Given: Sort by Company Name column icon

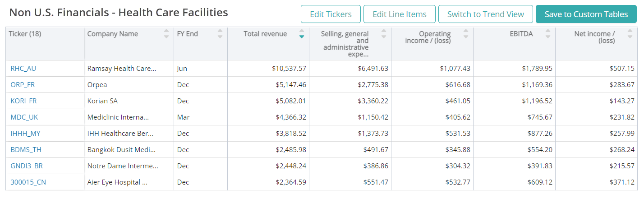Looking at the screenshot, I should (x=166, y=34).
